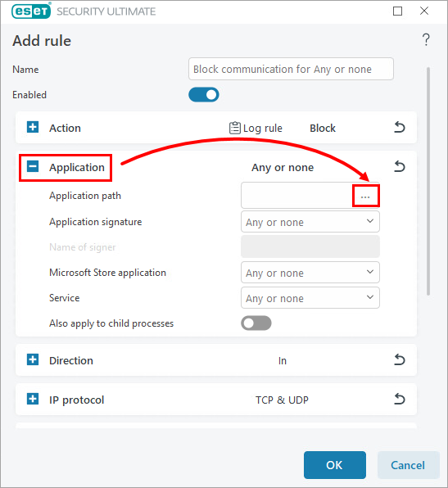Expand the Direction section
Viewport: 448px width, 488px height.
[33, 359]
